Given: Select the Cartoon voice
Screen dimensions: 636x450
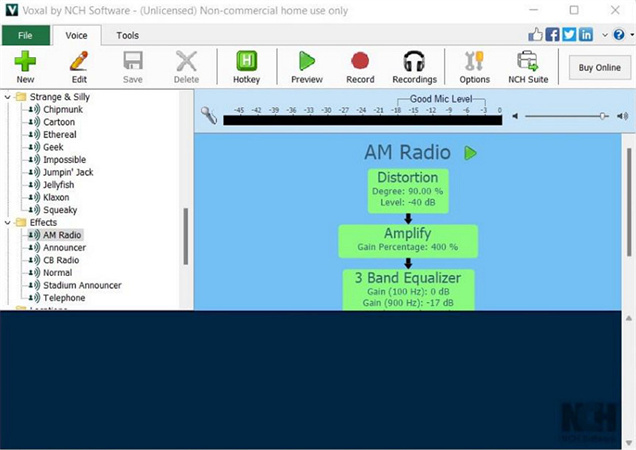Looking at the screenshot, I should 59,122.
